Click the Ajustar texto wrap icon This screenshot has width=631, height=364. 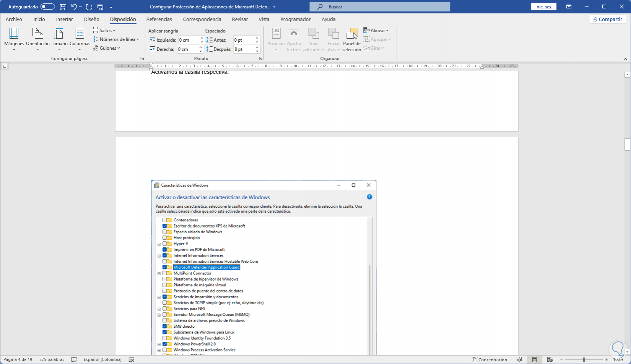(294, 34)
